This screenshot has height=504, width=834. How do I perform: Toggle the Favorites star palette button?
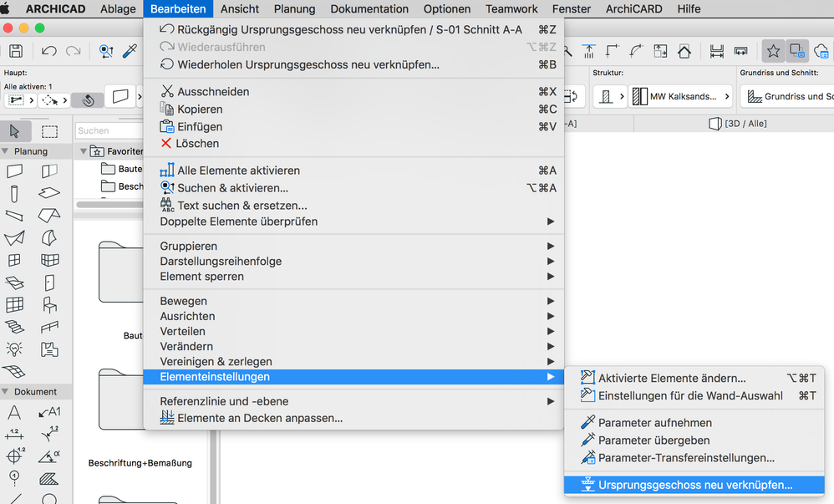point(773,51)
